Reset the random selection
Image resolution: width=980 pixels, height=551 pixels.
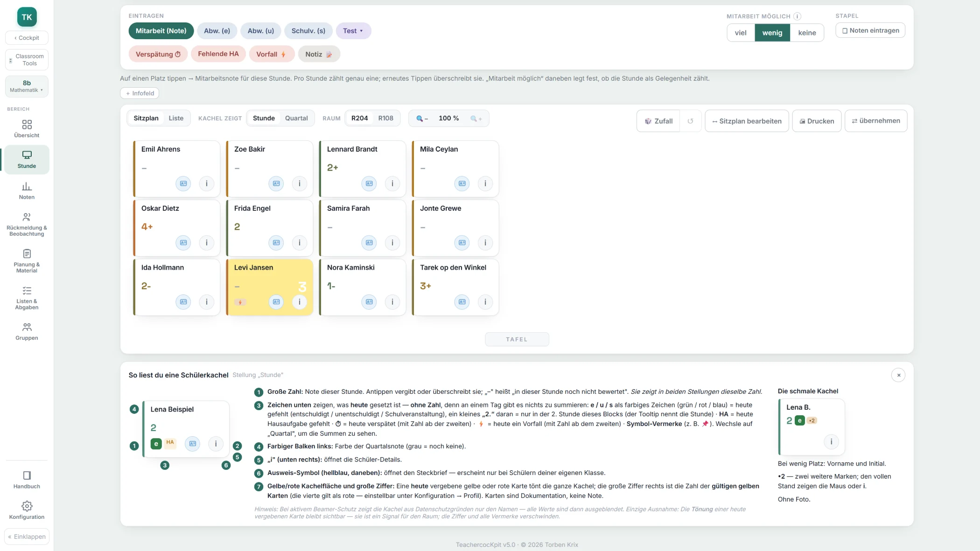pos(690,121)
